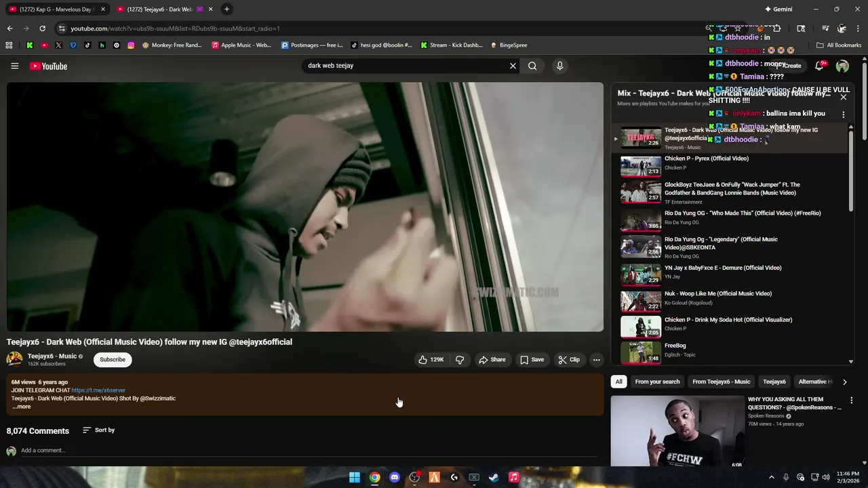This screenshot has width=868, height=488.
Task: Open a new browser tab
Action: pyautogui.click(x=226, y=9)
